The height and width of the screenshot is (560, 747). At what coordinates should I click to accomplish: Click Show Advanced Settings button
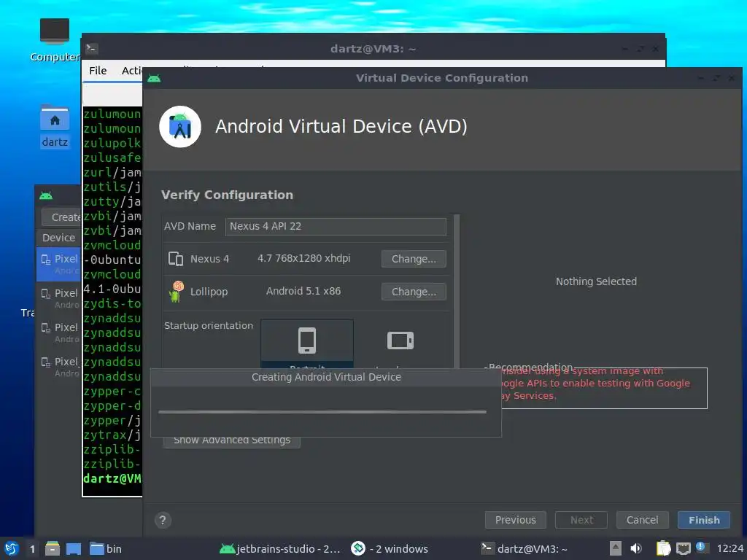point(231,442)
